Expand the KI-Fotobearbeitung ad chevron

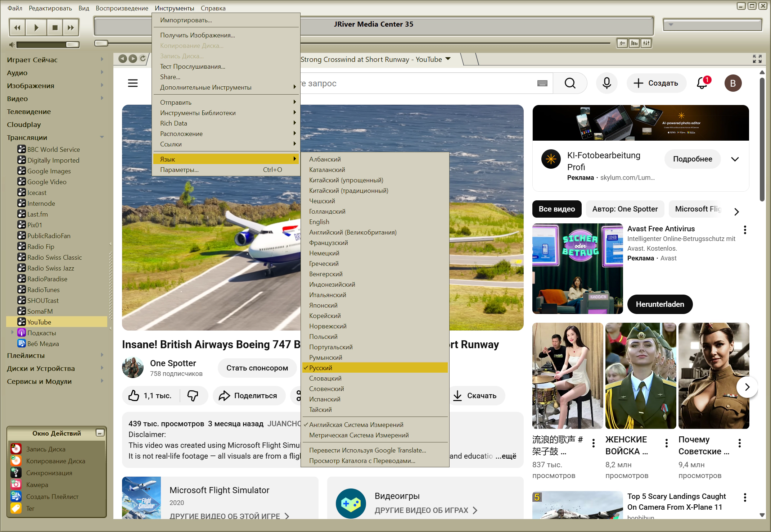pyautogui.click(x=735, y=159)
